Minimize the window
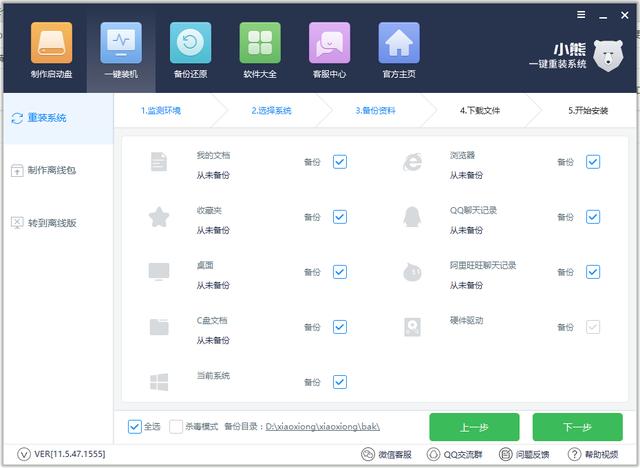The image size is (640, 468). [603, 17]
